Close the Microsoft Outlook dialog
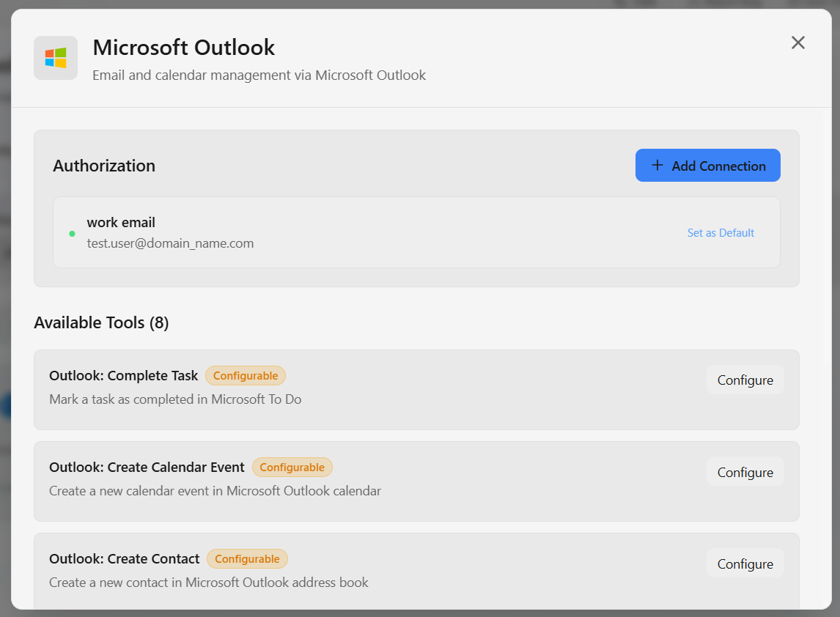 [798, 43]
